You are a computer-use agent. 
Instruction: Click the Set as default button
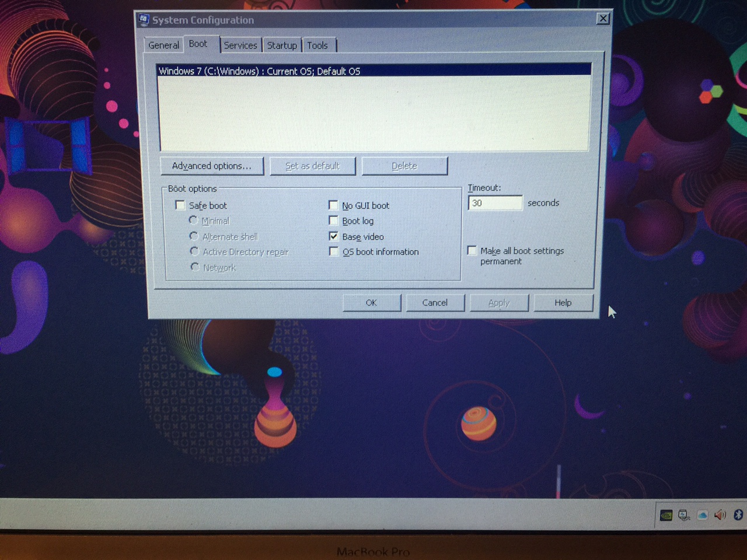click(312, 166)
